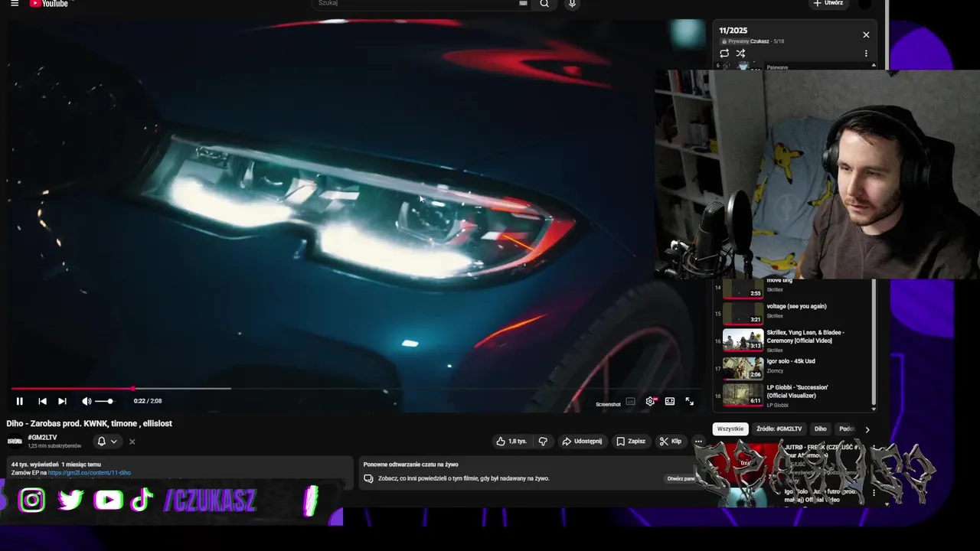980x551 pixels.
Task: Open the playlist three-dot options menu
Action: (x=866, y=54)
